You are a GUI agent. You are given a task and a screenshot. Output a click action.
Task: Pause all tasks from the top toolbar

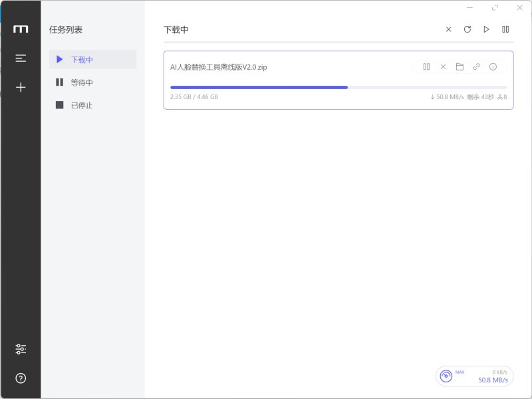pos(505,29)
